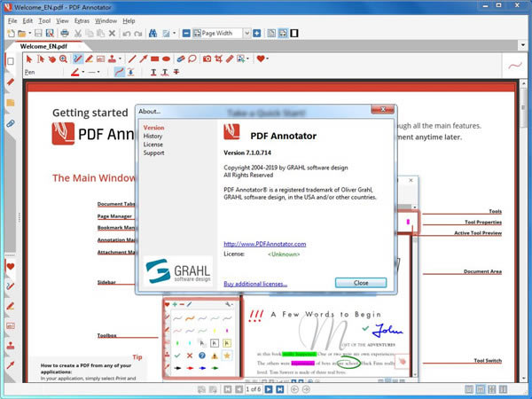The width and height of the screenshot is (532, 399).
Task: Open the document tab list dropdown
Action: click(522, 45)
